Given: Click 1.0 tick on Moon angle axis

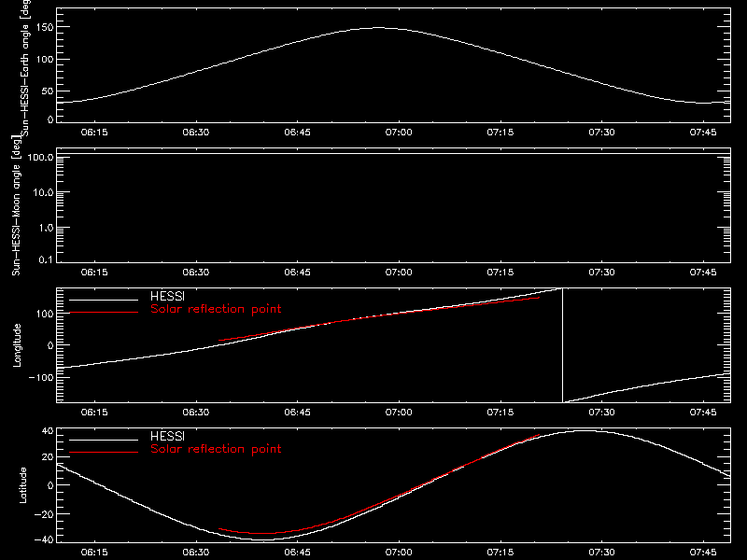Looking at the screenshot, I should pos(46,228).
